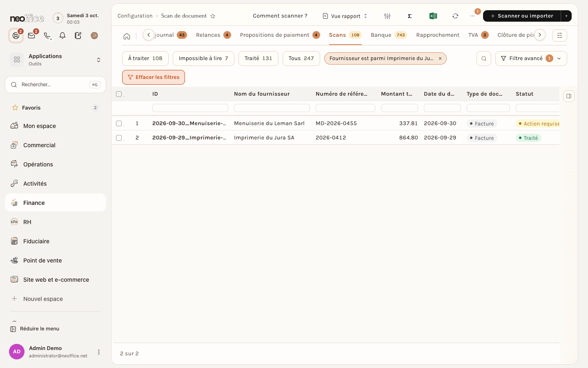Image resolution: width=588 pixels, height=368 pixels.
Task: Open the Fiduciaire menu item
Action: (x=56, y=241)
